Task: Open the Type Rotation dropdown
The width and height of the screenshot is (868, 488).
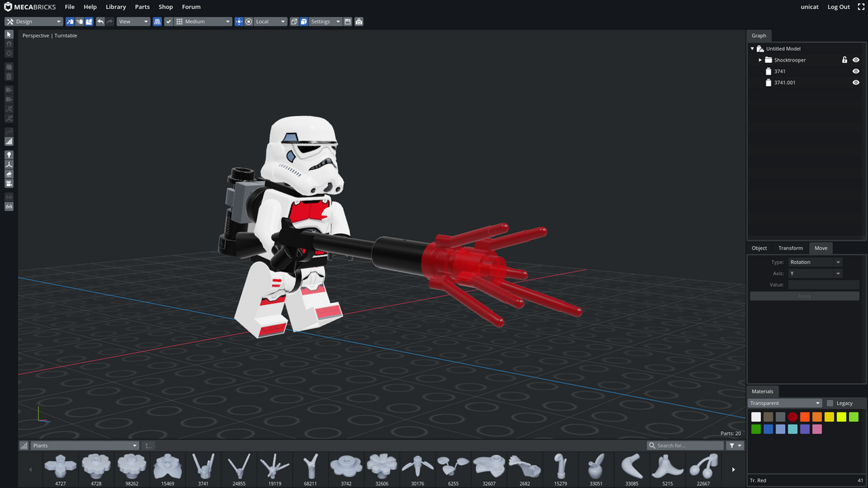Action: (x=814, y=262)
